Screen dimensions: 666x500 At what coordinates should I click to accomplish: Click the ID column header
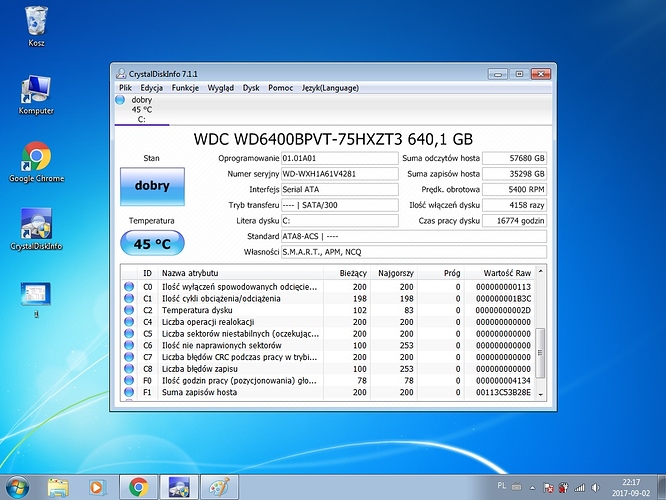point(147,273)
